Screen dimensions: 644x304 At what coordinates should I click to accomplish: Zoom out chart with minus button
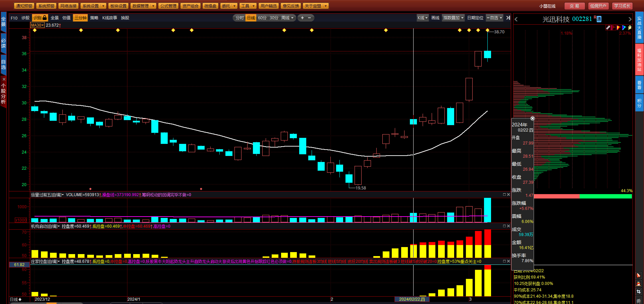pos(309,18)
